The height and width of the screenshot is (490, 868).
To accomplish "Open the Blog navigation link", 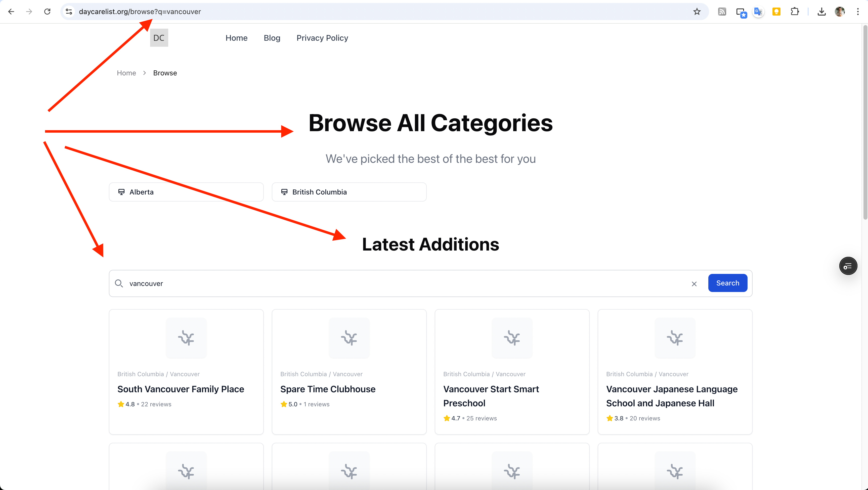I will coord(272,38).
